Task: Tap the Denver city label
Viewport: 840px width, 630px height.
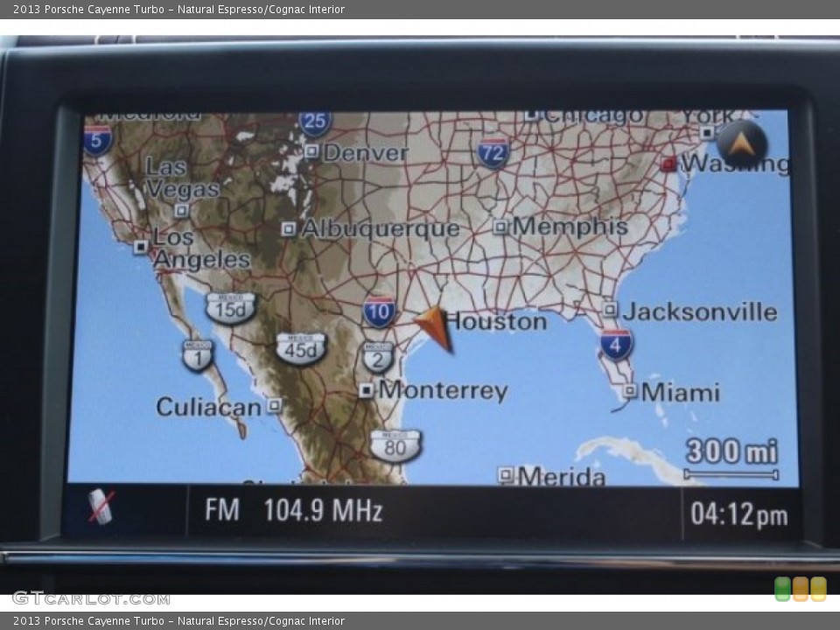Action: (x=366, y=152)
